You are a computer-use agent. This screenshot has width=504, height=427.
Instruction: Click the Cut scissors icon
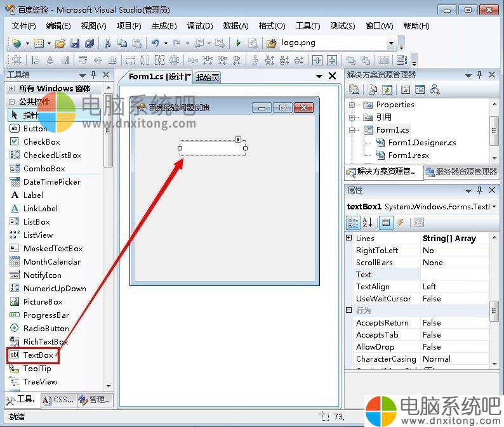point(108,43)
